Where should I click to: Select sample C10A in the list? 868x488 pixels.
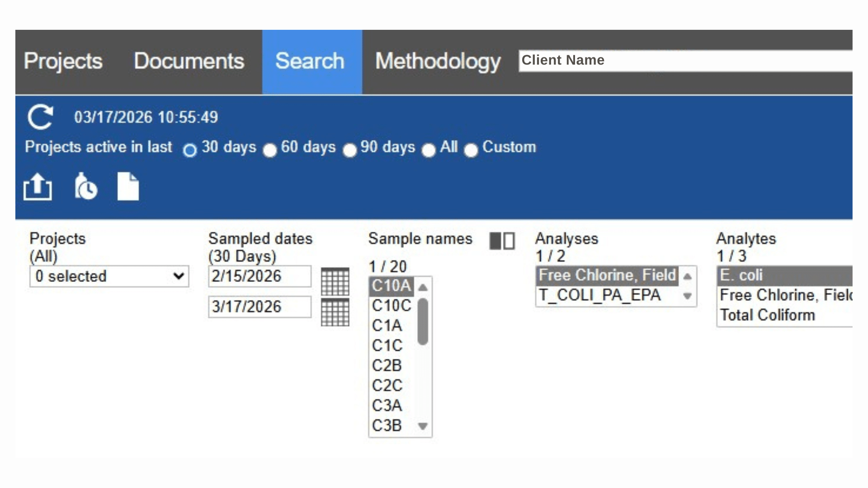(x=392, y=286)
